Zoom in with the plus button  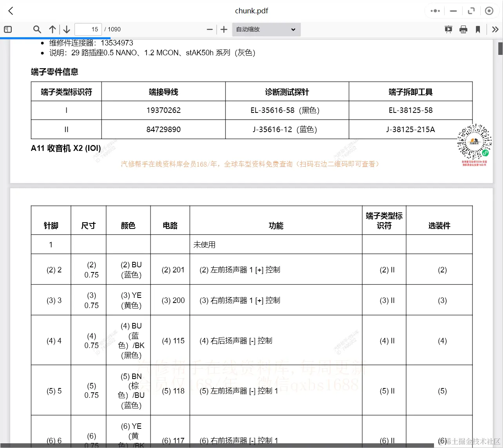[224, 29]
